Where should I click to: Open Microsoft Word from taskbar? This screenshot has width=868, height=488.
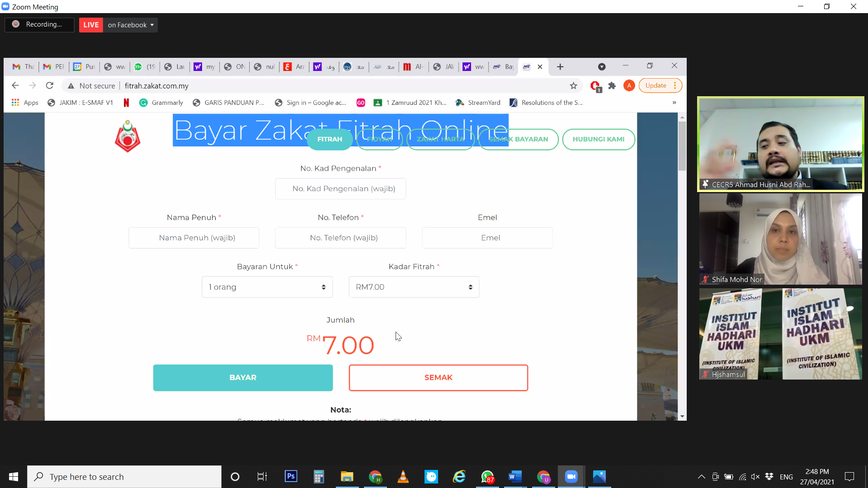(515, 477)
